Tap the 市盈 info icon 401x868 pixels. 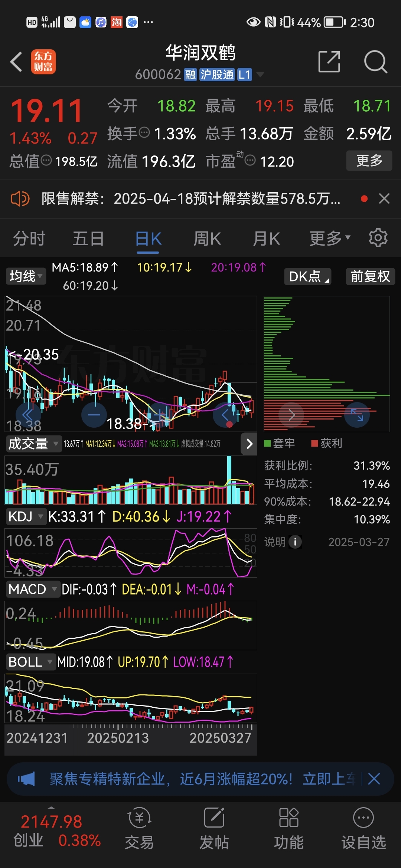tap(250, 161)
